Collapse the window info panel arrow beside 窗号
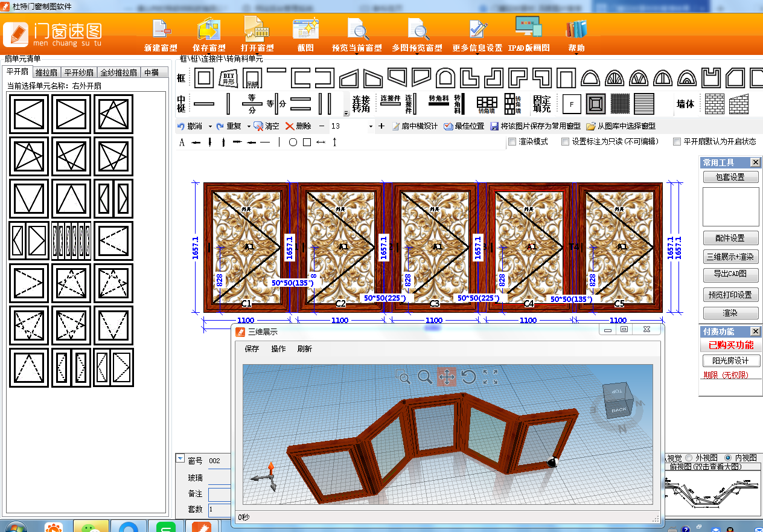This screenshot has width=763, height=532. pos(179,458)
